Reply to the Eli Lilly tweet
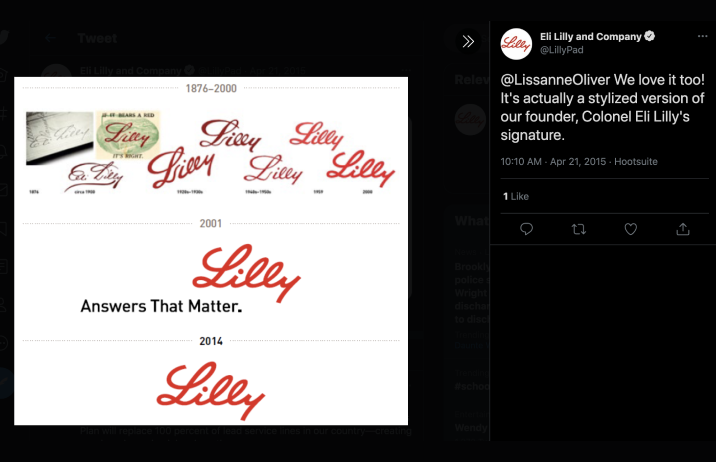 526,229
